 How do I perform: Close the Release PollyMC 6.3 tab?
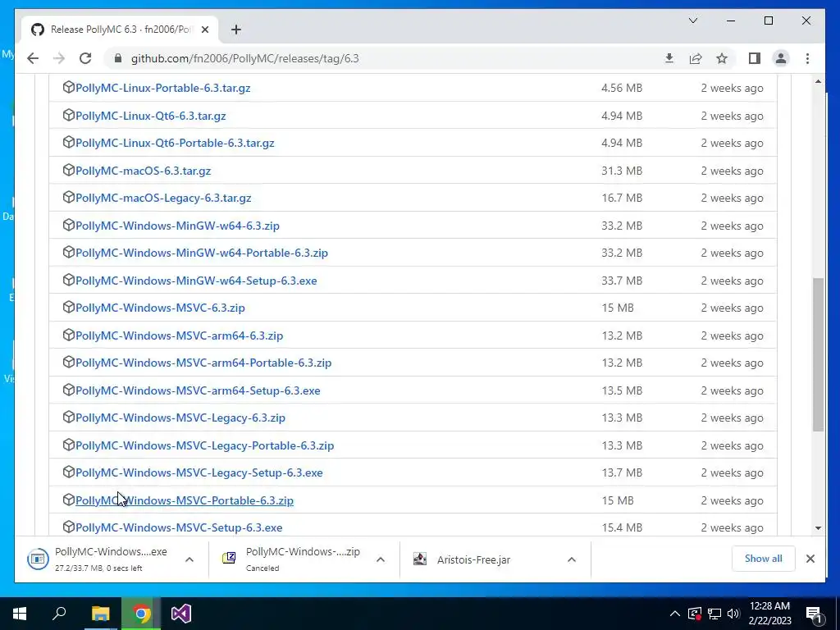click(204, 30)
